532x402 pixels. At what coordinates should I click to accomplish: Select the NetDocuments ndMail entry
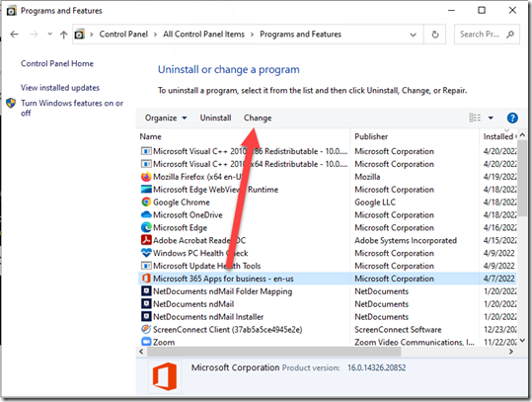[328, 304]
